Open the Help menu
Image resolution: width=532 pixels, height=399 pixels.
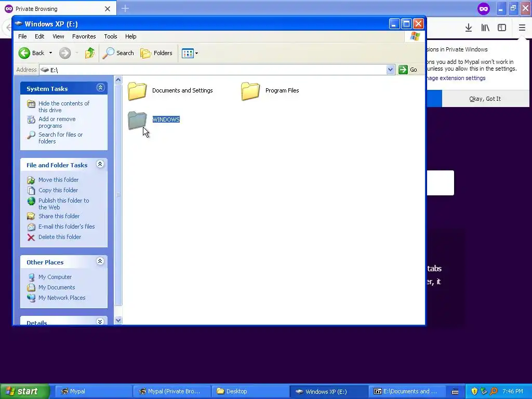tap(130, 36)
